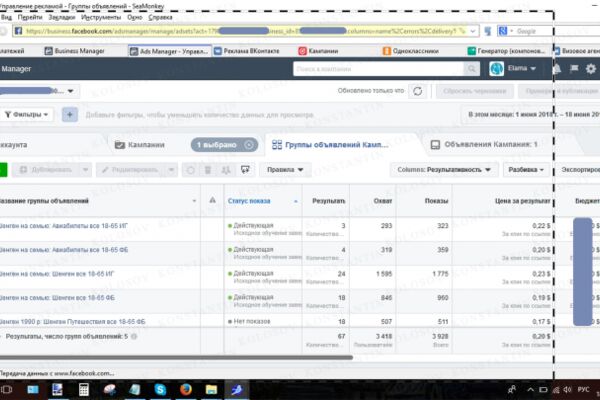Click the Facebook favicon in the address bar

pos(18,31)
